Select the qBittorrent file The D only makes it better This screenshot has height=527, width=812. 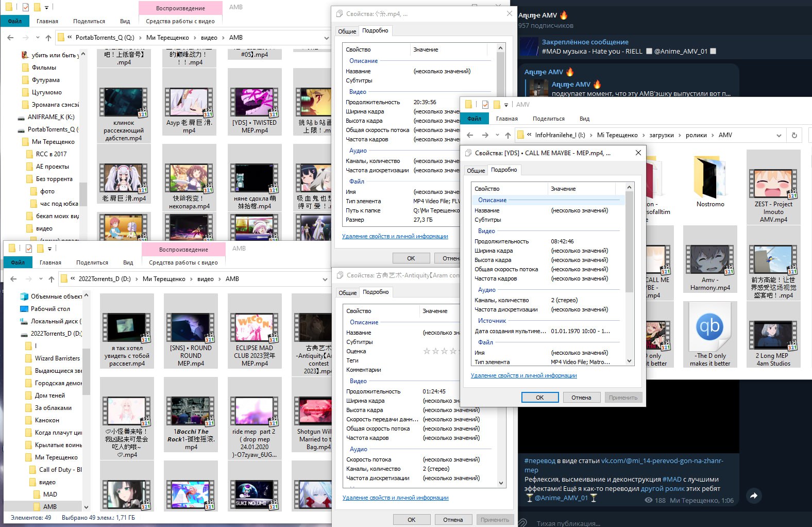[710, 334]
